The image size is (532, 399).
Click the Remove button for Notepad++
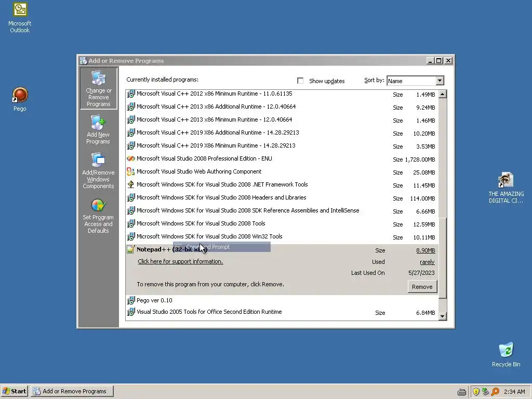[422, 287]
